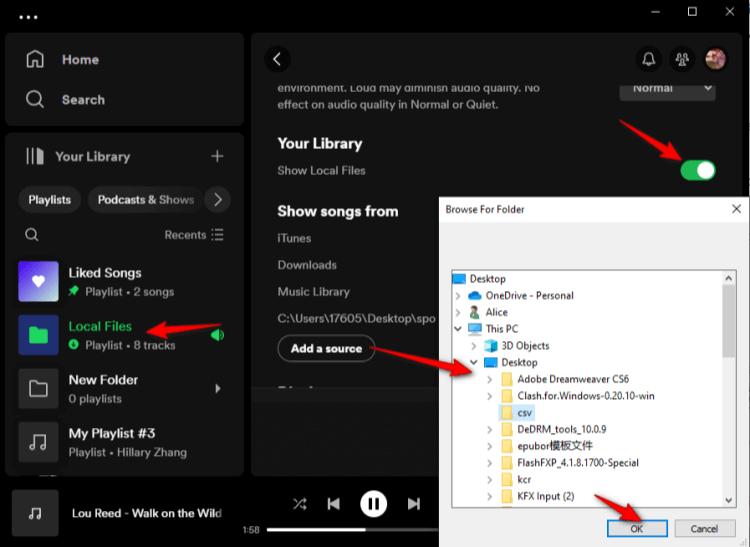Open Friend Activity icon
The image size is (750, 547).
pos(682,59)
